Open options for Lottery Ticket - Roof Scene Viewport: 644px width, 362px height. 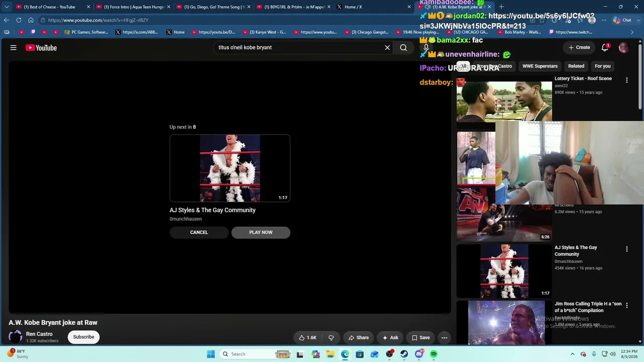pos(626,80)
